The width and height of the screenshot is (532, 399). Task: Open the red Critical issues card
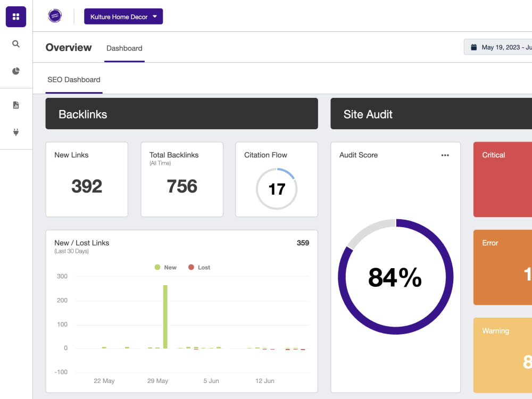[x=503, y=179]
